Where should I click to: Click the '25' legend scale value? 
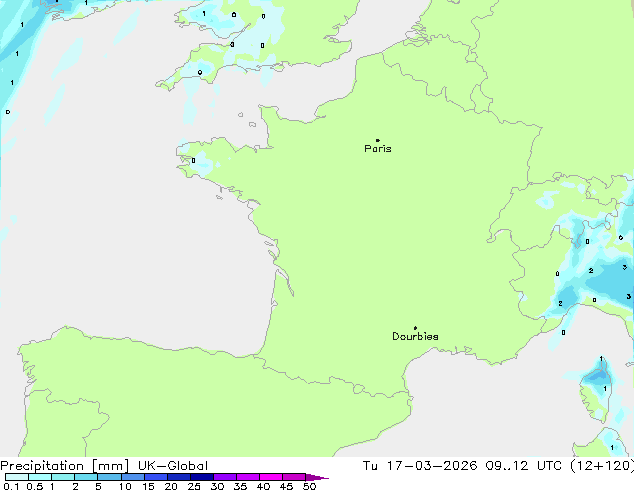click(194, 486)
